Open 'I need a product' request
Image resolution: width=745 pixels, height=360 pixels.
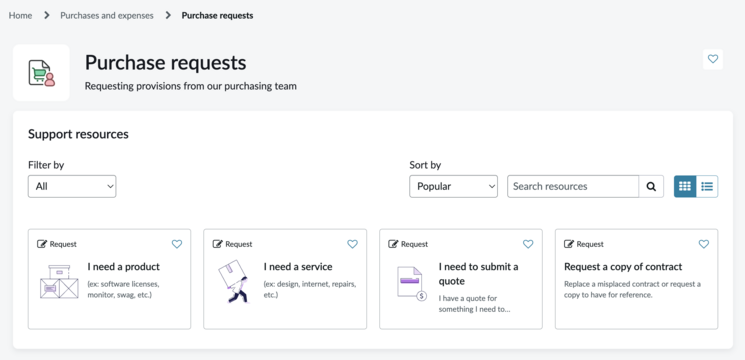click(124, 266)
